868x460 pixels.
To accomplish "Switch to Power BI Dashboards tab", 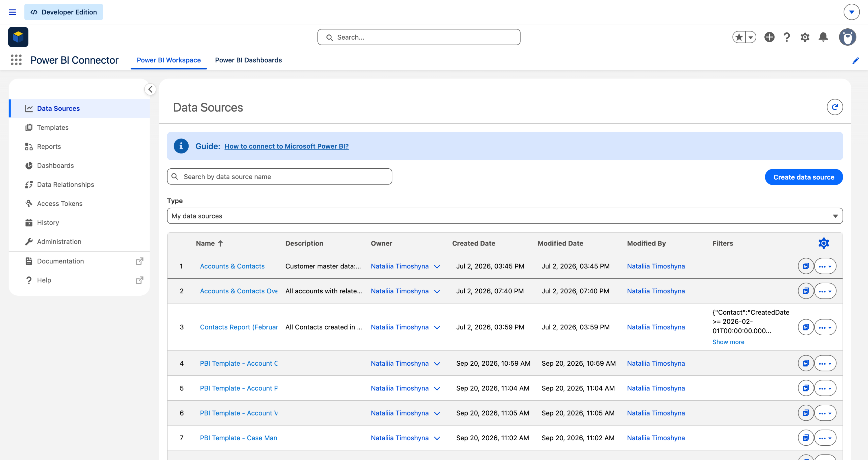I will [x=248, y=60].
